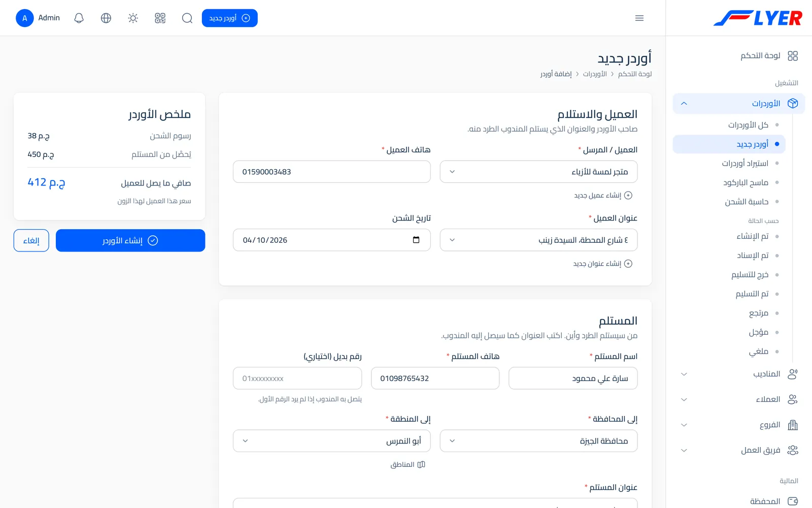The image size is (812, 508).
Task: Open the Admin user avatar
Action: click(24, 18)
